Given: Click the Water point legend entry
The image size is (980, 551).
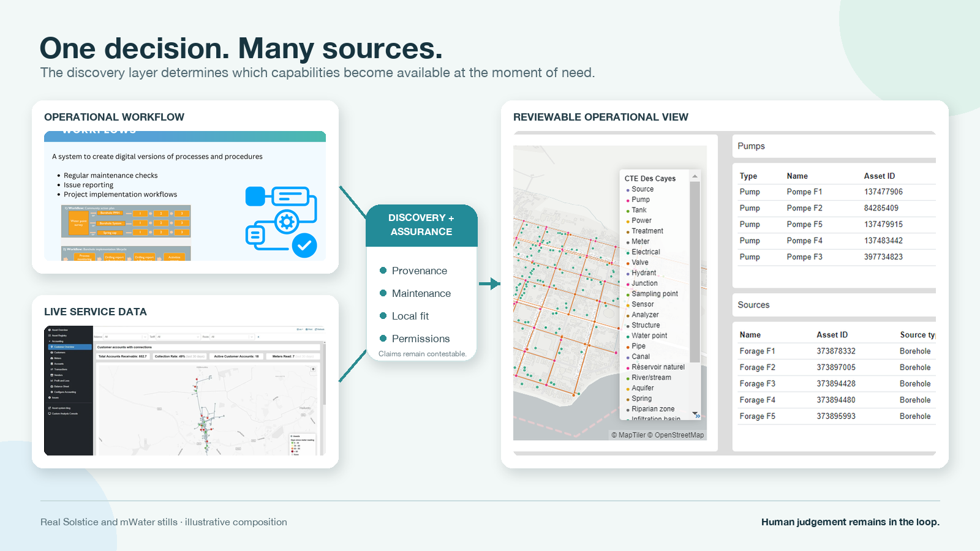Looking at the screenshot, I should [646, 335].
